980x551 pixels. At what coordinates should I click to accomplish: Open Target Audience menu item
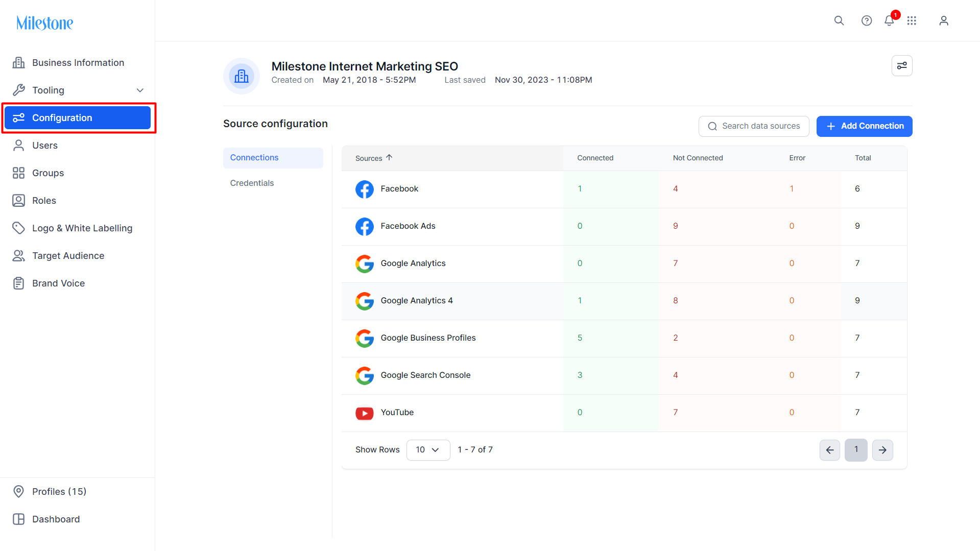[78, 256]
